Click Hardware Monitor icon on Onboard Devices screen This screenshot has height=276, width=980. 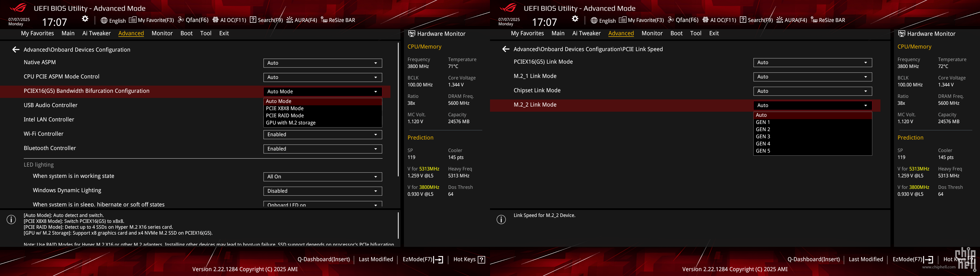(x=412, y=33)
